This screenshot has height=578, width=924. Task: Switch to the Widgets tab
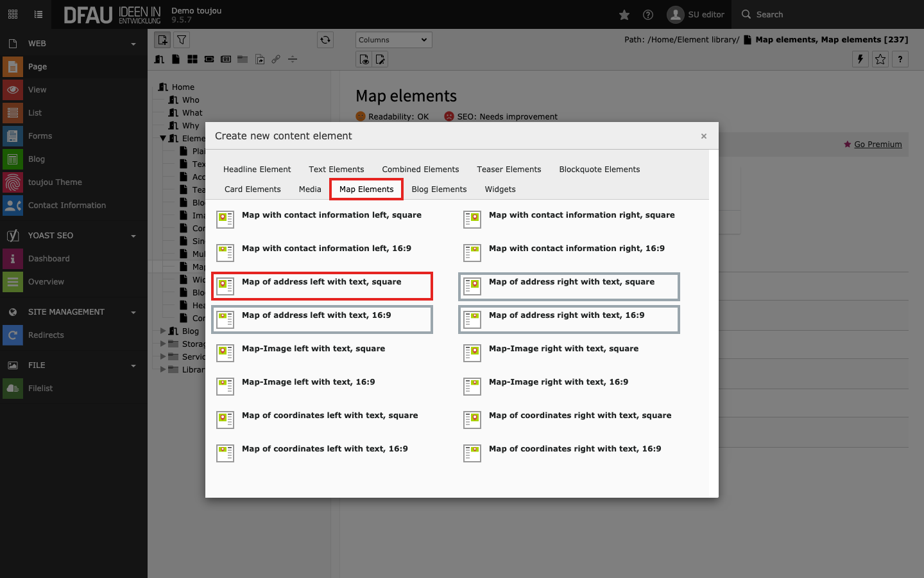pyautogui.click(x=500, y=189)
